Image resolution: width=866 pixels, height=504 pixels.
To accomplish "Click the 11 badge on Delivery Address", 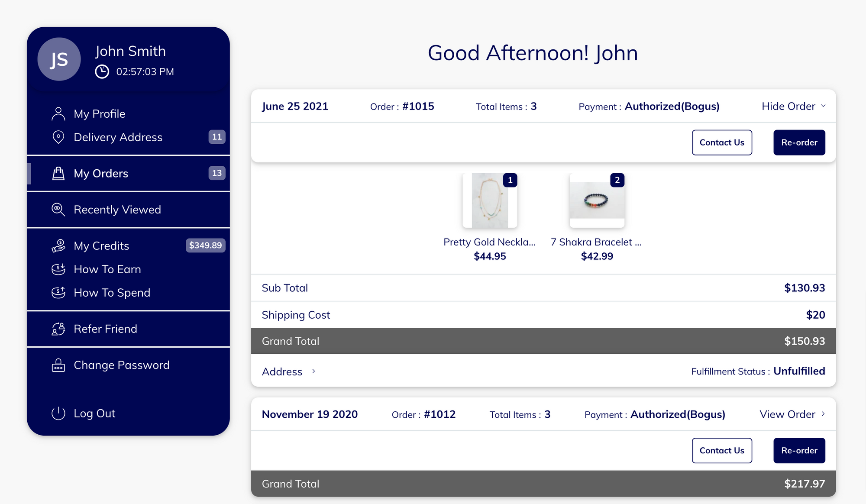I will tap(217, 137).
